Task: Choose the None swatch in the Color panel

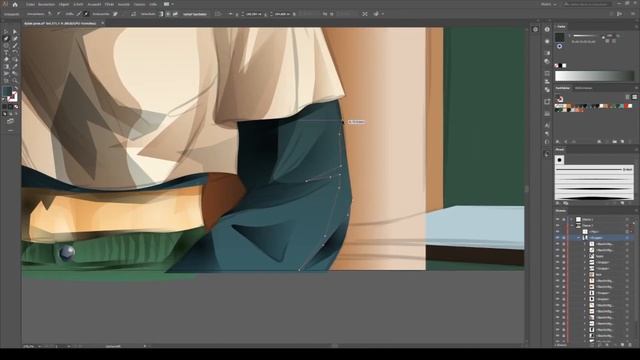Action: pos(556,65)
